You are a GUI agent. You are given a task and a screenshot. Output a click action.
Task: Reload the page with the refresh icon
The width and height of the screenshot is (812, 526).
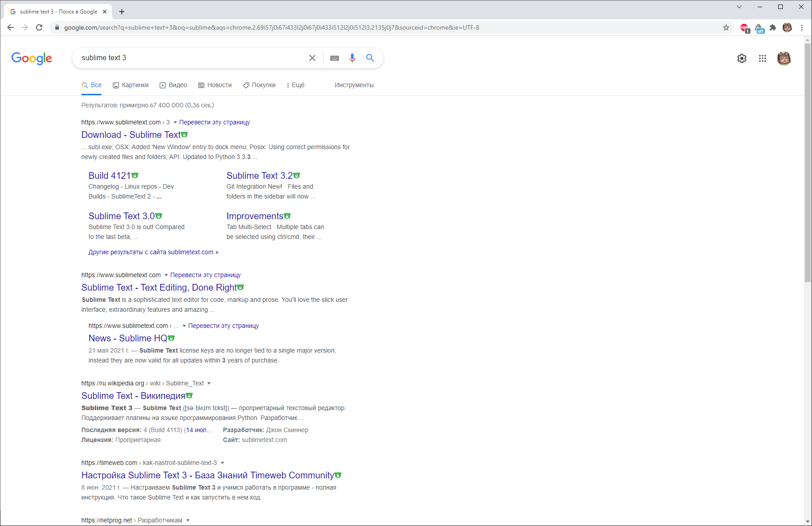click(x=39, y=27)
